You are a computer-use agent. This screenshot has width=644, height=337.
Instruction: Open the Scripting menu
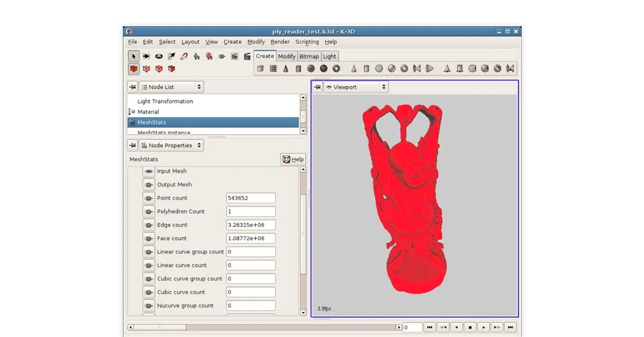coord(307,42)
